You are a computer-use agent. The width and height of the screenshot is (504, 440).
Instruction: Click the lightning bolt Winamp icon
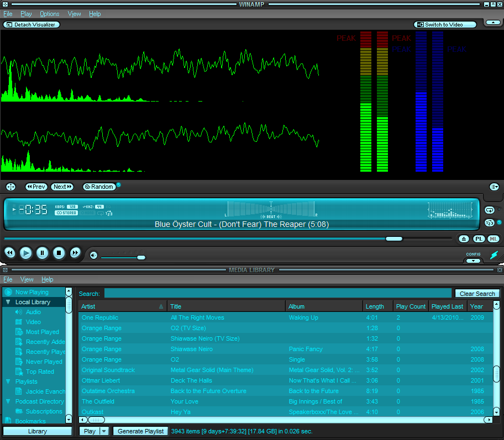coord(494,255)
